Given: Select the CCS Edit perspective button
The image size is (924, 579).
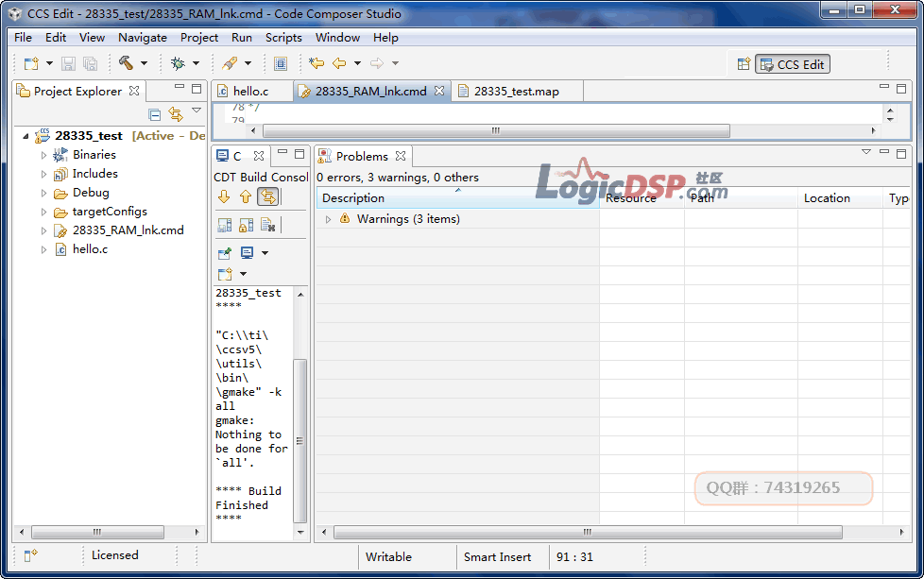Looking at the screenshot, I should (x=793, y=64).
